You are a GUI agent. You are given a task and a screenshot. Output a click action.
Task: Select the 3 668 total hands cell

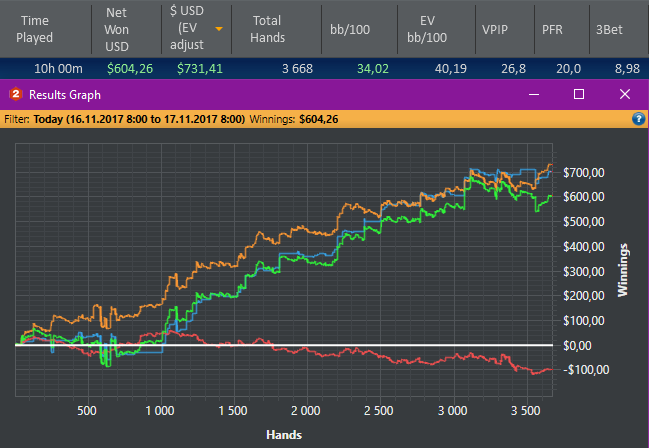(x=297, y=68)
